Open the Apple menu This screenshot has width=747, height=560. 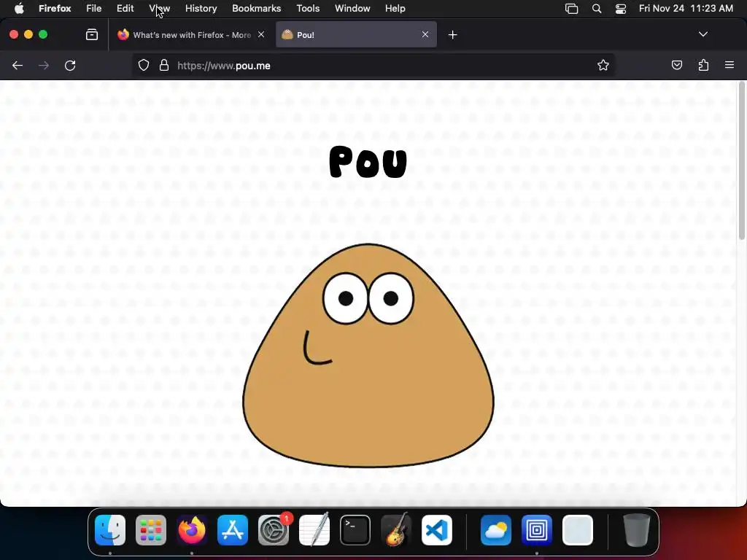click(19, 8)
